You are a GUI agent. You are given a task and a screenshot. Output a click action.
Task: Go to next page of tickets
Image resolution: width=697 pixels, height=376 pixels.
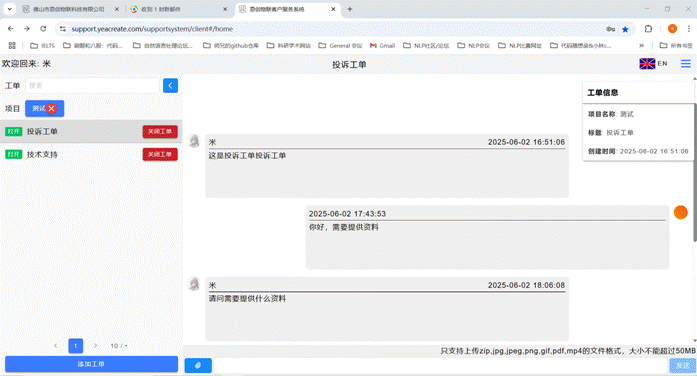[95, 345]
